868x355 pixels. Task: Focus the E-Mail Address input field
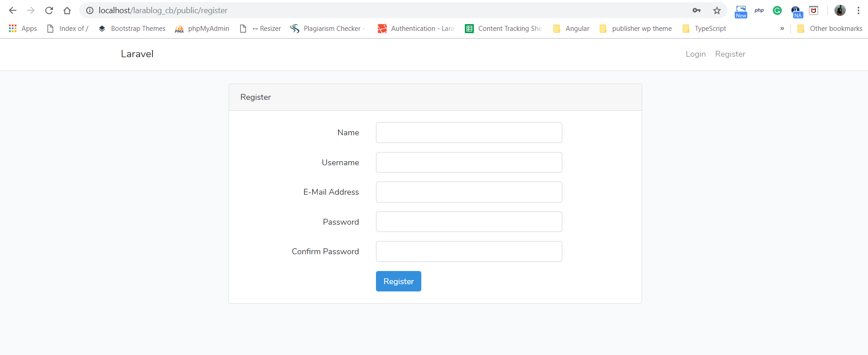(x=469, y=192)
